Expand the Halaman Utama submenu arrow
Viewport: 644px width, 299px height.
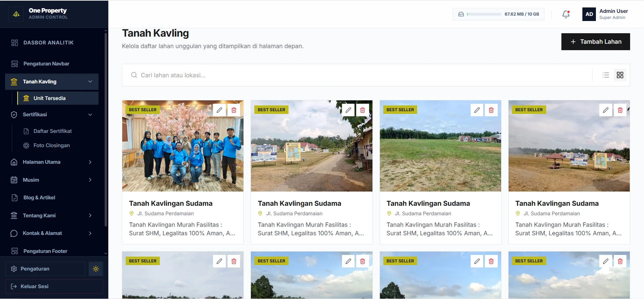click(90, 162)
